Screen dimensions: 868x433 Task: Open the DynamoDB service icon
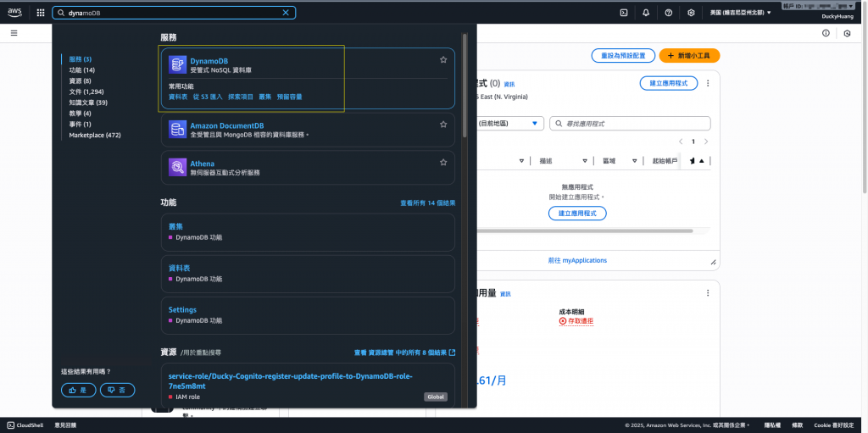coord(177,64)
